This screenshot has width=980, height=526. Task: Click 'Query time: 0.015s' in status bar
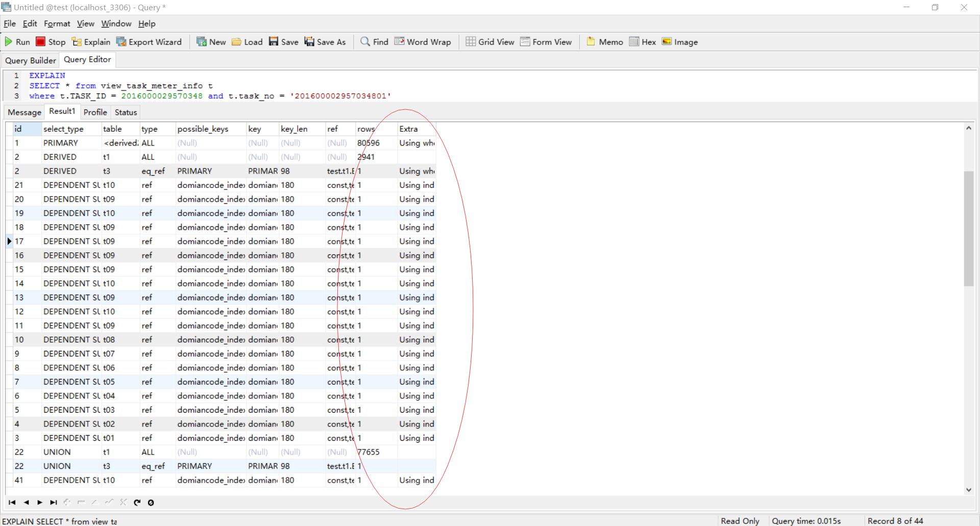(x=806, y=521)
